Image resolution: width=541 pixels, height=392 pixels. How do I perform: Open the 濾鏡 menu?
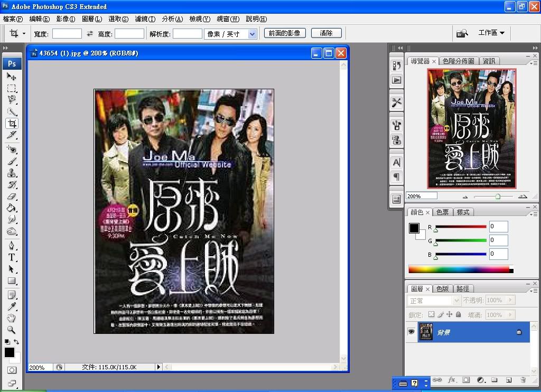coord(145,19)
